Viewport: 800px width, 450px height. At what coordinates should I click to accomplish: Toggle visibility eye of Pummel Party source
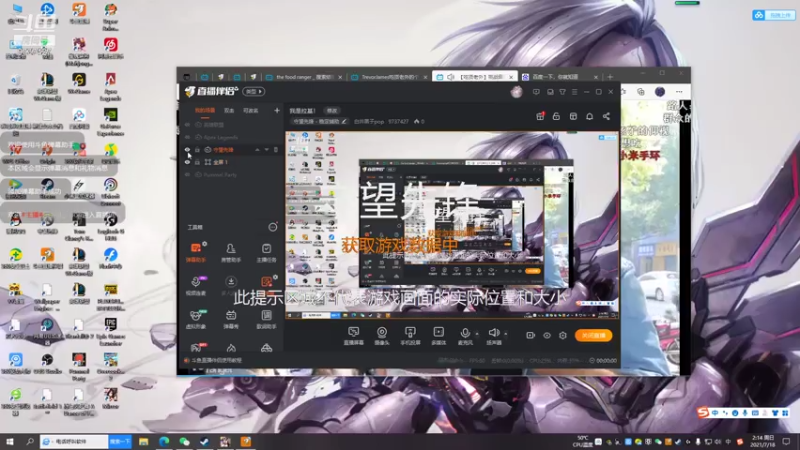pyautogui.click(x=187, y=174)
